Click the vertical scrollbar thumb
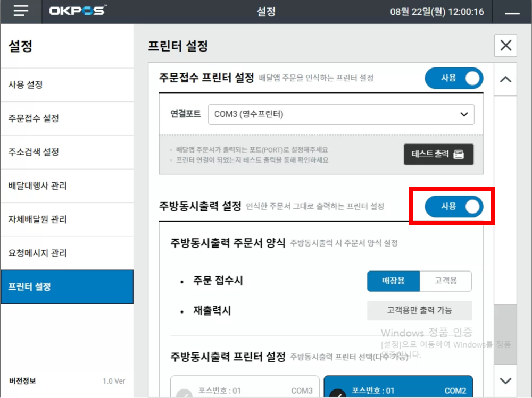 tap(505, 334)
